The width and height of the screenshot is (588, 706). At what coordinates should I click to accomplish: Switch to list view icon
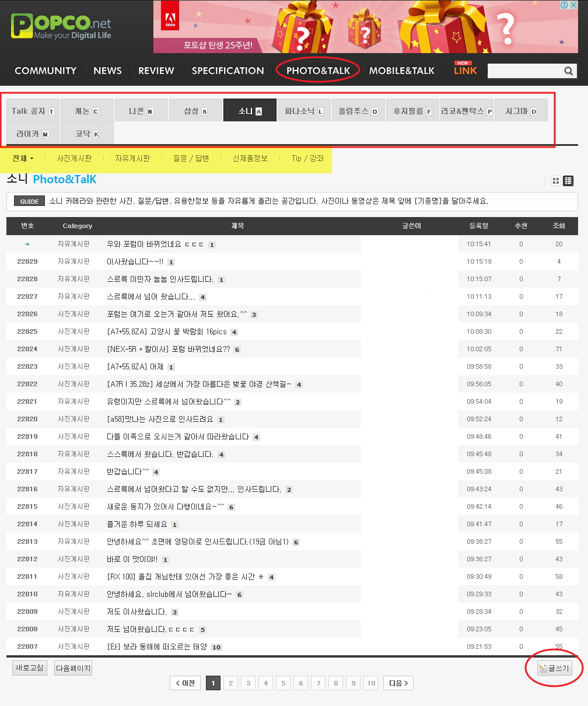[568, 181]
